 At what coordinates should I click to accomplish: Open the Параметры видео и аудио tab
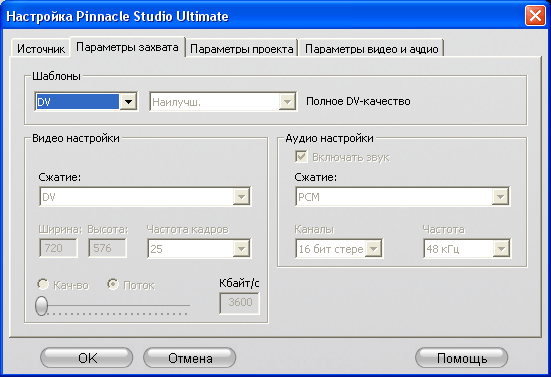(x=371, y=48)
